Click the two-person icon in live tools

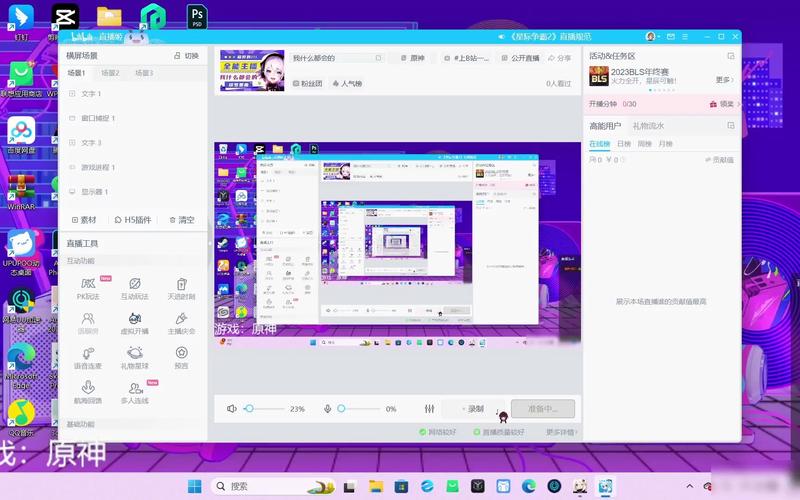point(88,323)
